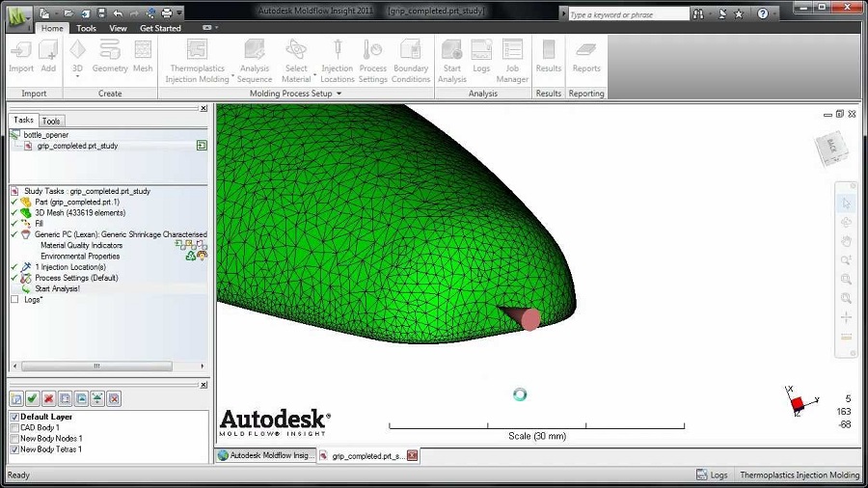Select 3D Mesh (433619 elements) task

pos(80,213)
